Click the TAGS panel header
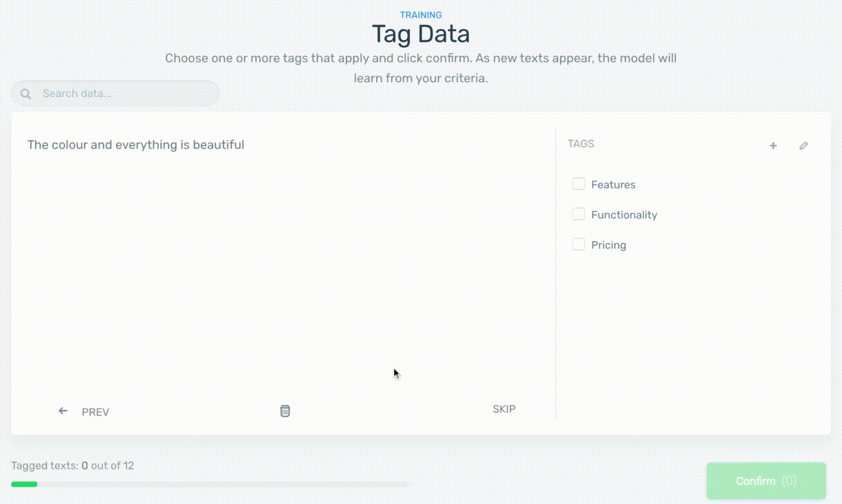Viewport: 842px width, 504px height. pyautogui.click(x=581, y=144)
